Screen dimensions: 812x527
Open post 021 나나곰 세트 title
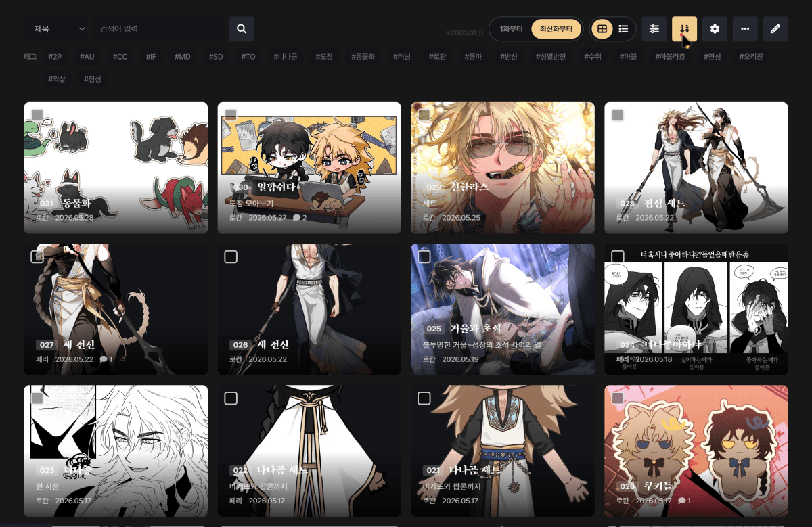click(476, 470)
